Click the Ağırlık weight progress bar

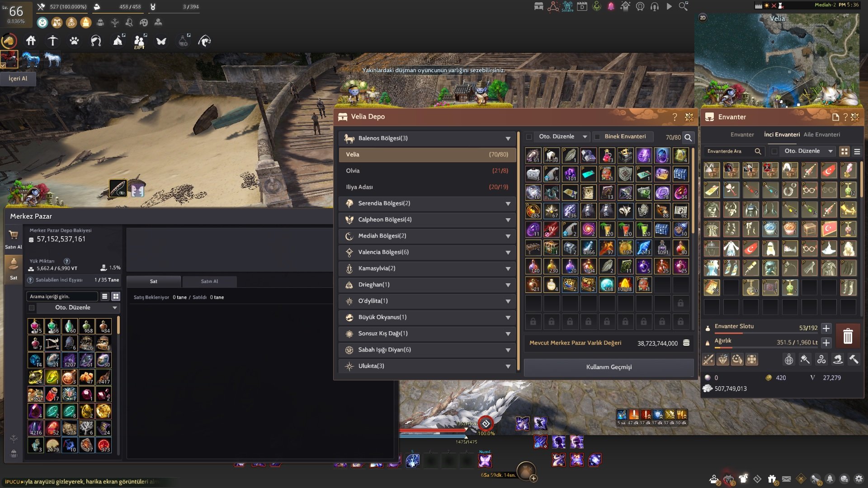point(766,347)
